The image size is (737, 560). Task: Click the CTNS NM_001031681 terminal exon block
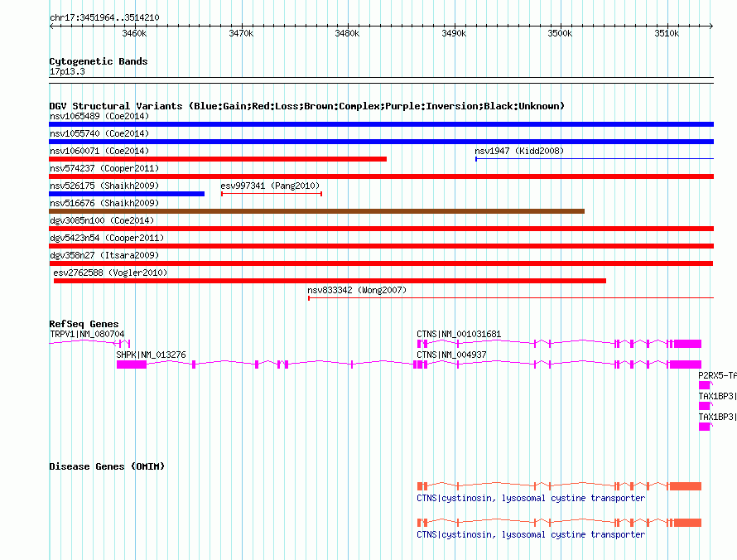click(x=687, y=344)
